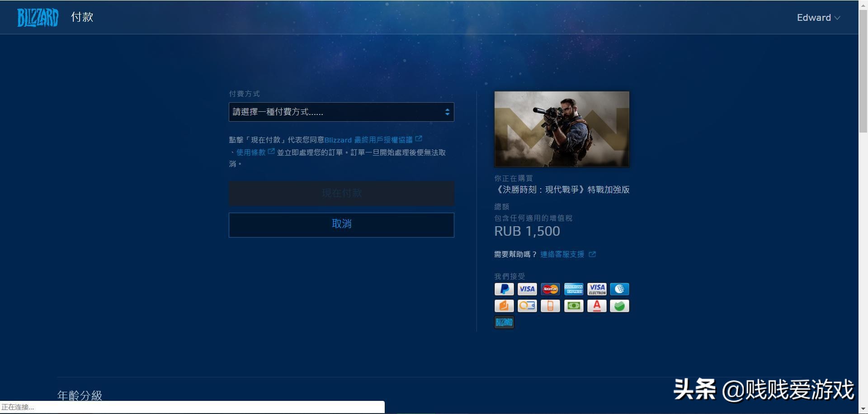Click the QIWI wallet payment icon
Image resolution: width=868 pixels, height=414 pixels.
[527, 306]
